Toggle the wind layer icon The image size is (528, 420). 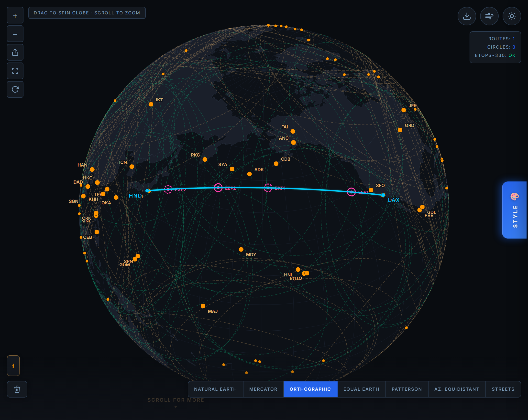(x=489, y=16)
